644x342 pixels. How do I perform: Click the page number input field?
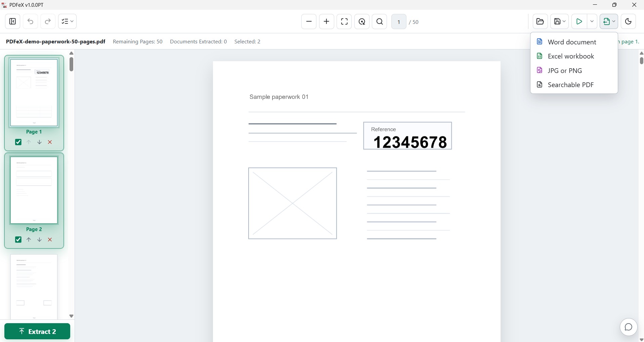(399, 22)
